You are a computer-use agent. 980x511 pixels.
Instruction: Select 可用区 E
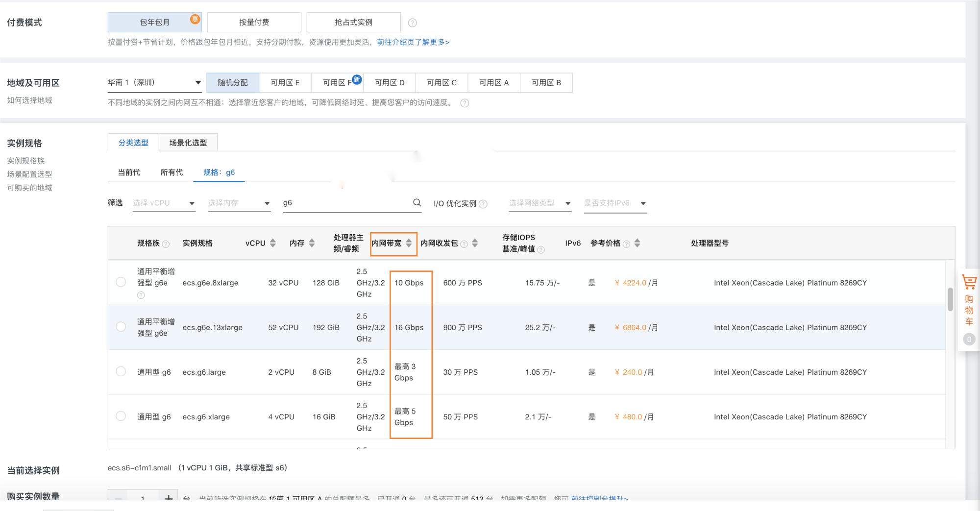(285, 83)
